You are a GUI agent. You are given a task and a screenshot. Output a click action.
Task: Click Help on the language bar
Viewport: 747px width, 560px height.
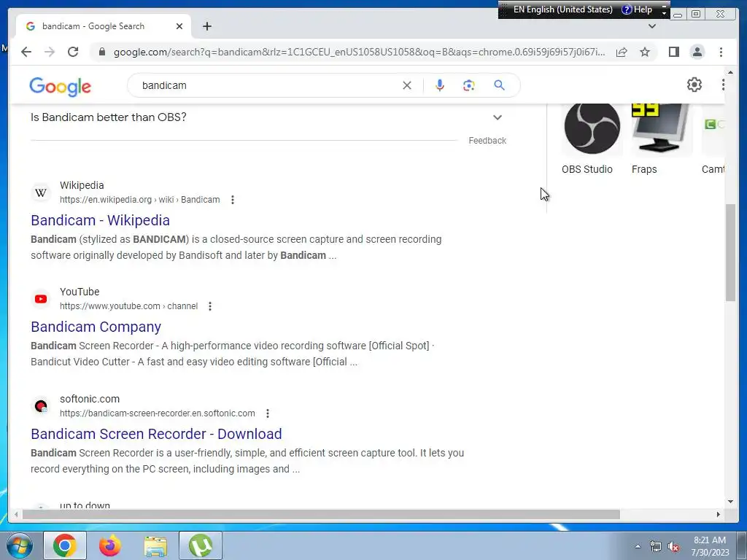pos(637,9)
